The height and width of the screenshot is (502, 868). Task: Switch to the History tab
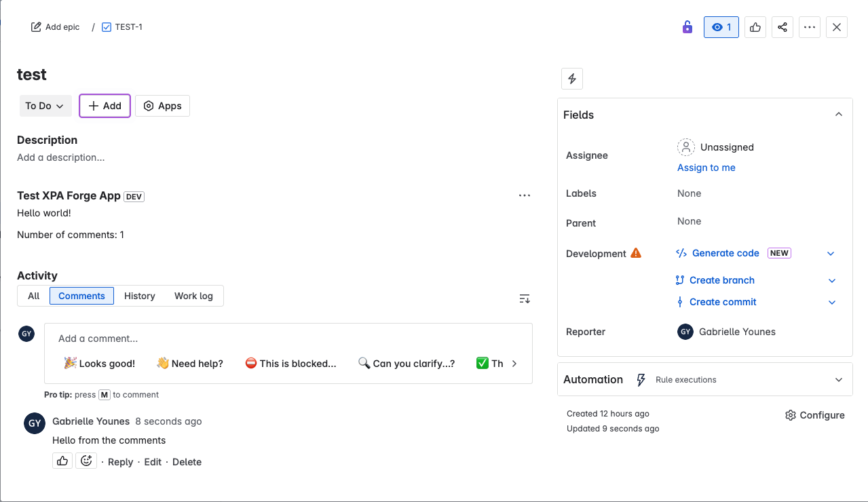pos(139,296)
